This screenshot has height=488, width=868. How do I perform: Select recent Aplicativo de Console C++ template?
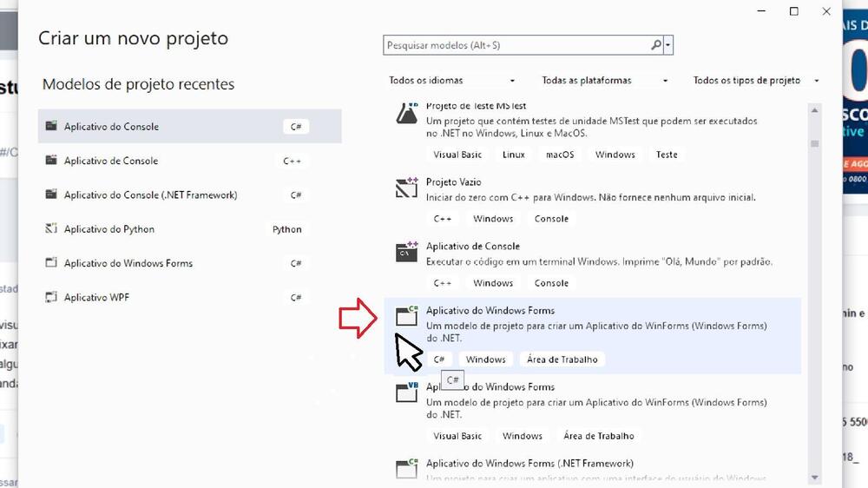[x=190, y=161]
